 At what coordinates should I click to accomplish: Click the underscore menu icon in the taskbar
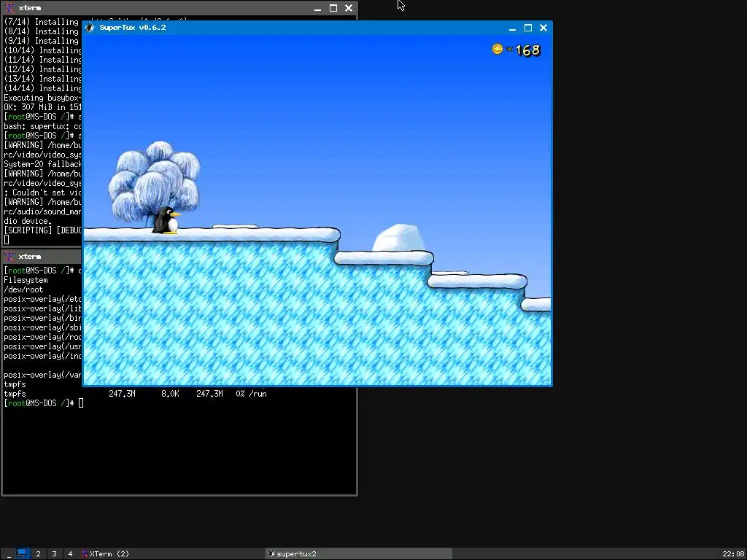coord(9,554)
